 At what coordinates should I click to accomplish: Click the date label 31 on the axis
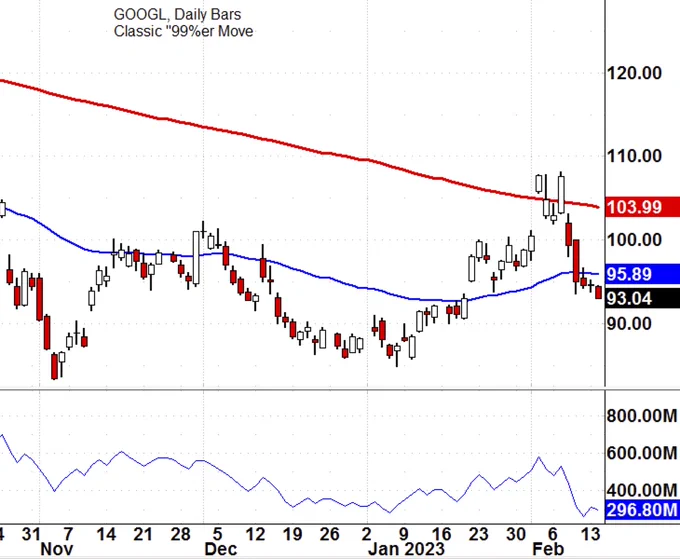click(32, 534)
